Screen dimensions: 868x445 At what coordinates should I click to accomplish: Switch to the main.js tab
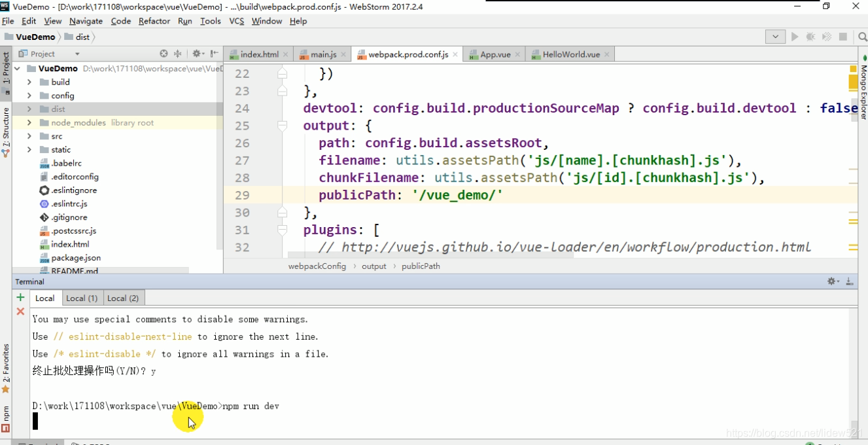323,54
